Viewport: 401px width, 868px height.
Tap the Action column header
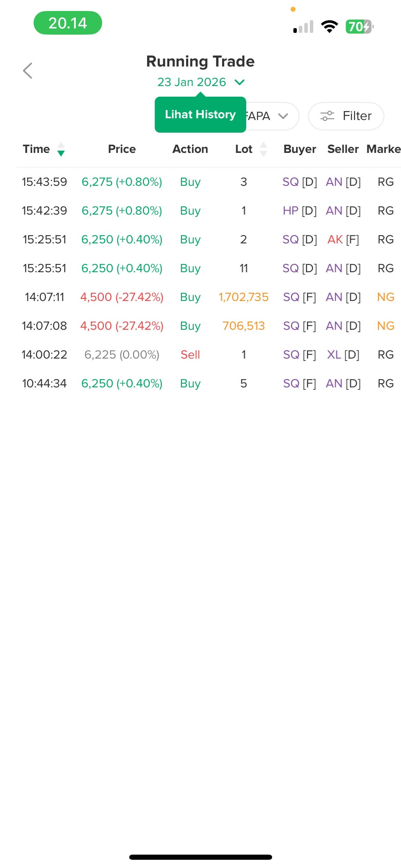(190, 149)
